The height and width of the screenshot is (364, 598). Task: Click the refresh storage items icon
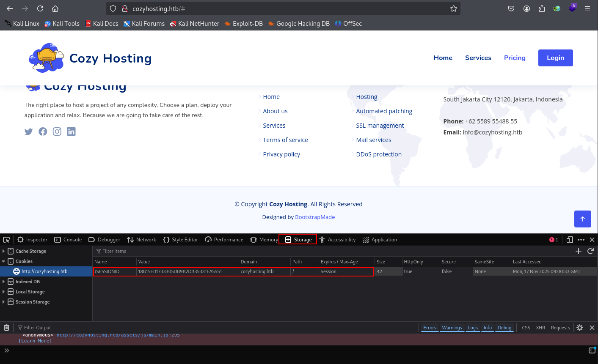[x=591, y=251]
